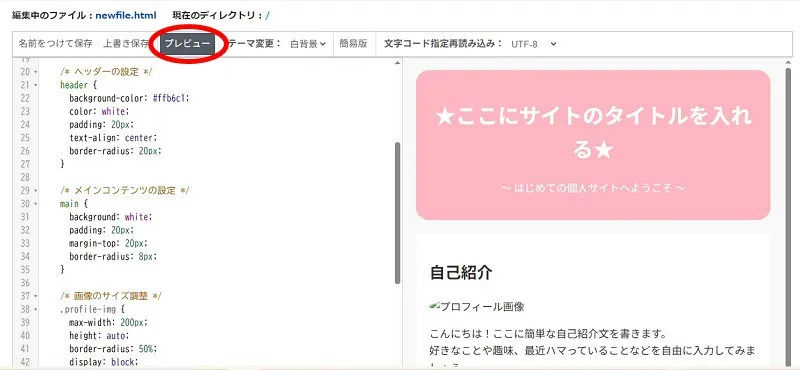Open the プレビュー preview button

[x=187, y=44]
